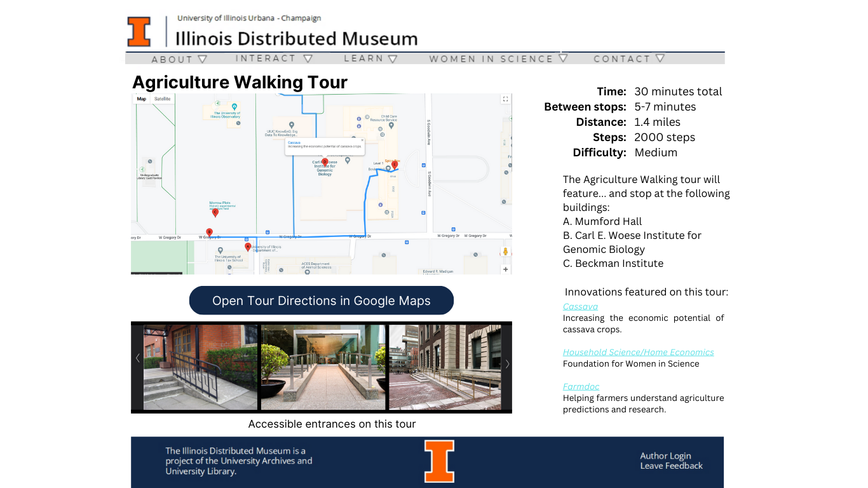Image resolution: width=868 pixels, height=488 pixels.
Task: Click '5-7 minutes' between stops value
Action: [665, 107]
